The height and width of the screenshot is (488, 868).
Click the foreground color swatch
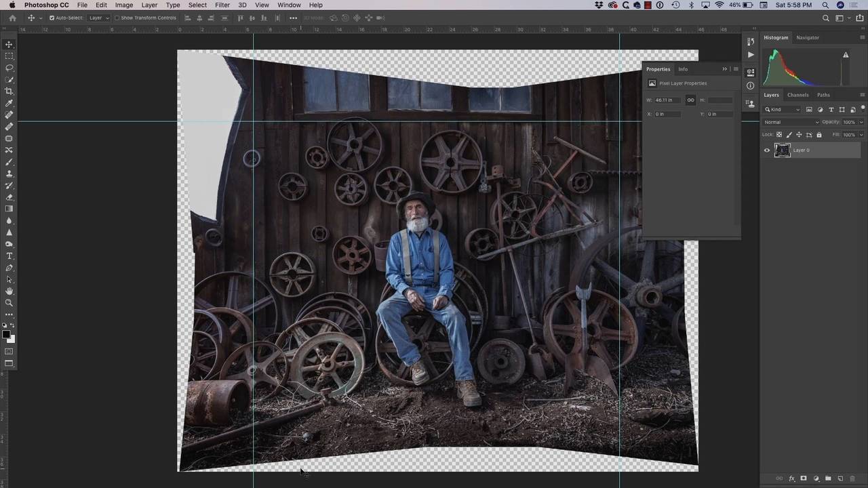(7, 335)
